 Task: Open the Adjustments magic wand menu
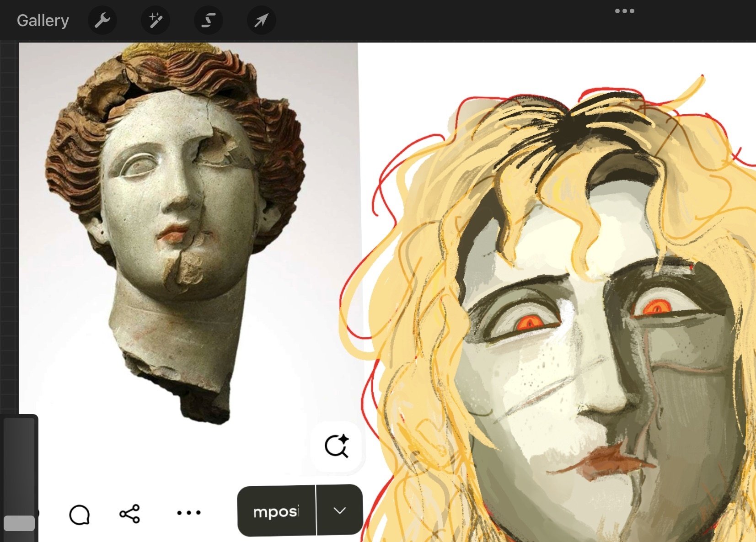click(x=155, y=21)
